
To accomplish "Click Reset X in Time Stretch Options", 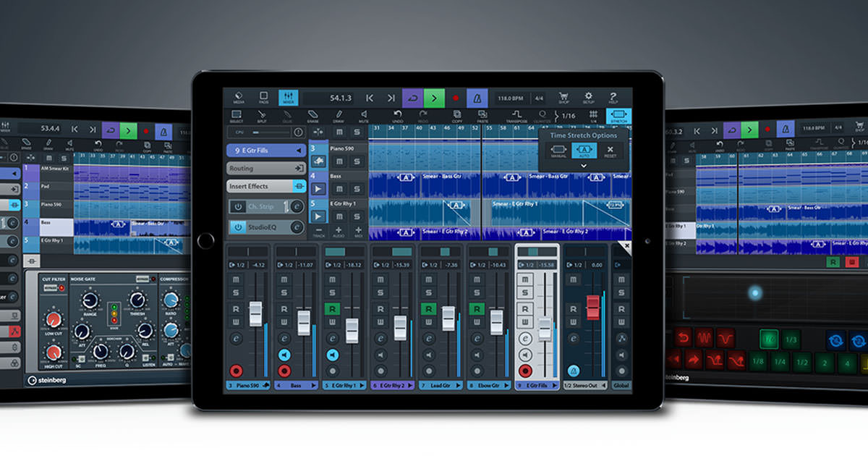I will click(x=610, y=151).
